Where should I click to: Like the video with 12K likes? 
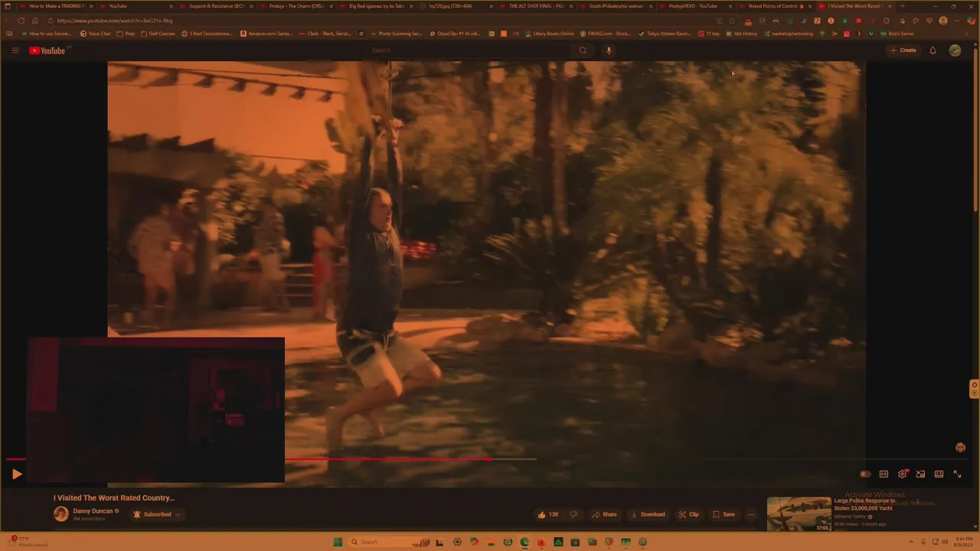(x=548, y=514)
